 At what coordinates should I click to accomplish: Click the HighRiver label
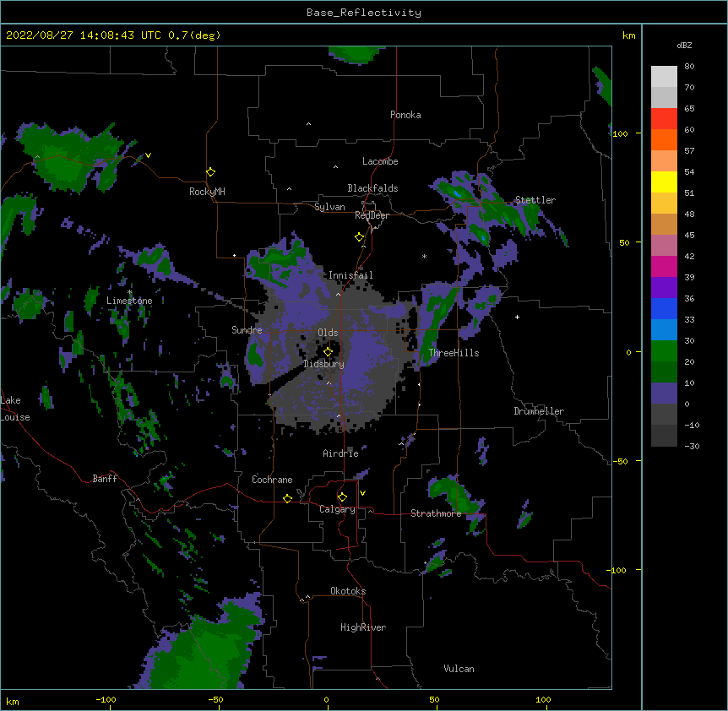363,627
